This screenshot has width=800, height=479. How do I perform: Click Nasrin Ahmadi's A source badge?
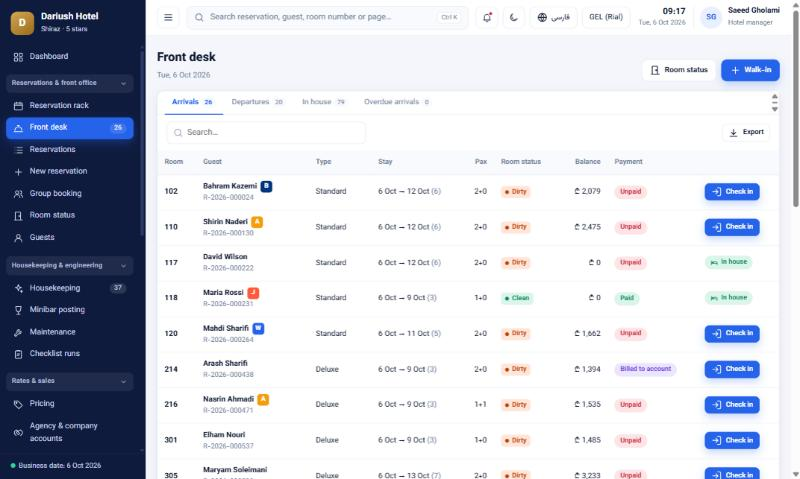pos(263,399)
